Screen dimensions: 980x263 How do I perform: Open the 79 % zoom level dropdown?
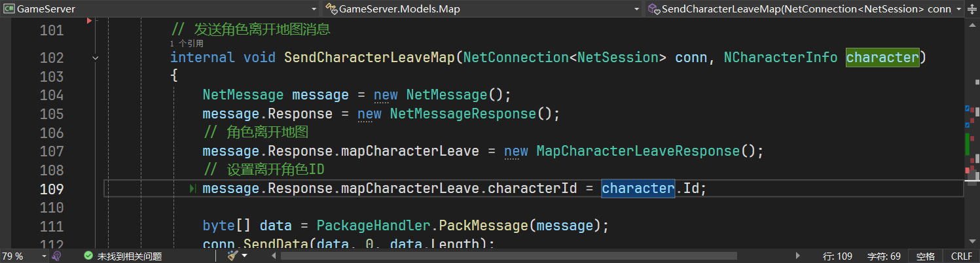(44, 256)
